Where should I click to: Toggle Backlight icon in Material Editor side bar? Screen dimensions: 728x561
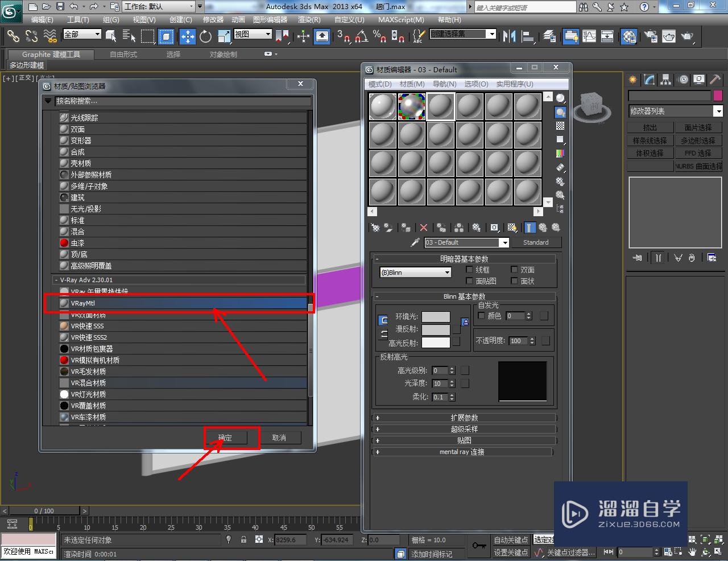pyautogui.click(x=560, y=112)
